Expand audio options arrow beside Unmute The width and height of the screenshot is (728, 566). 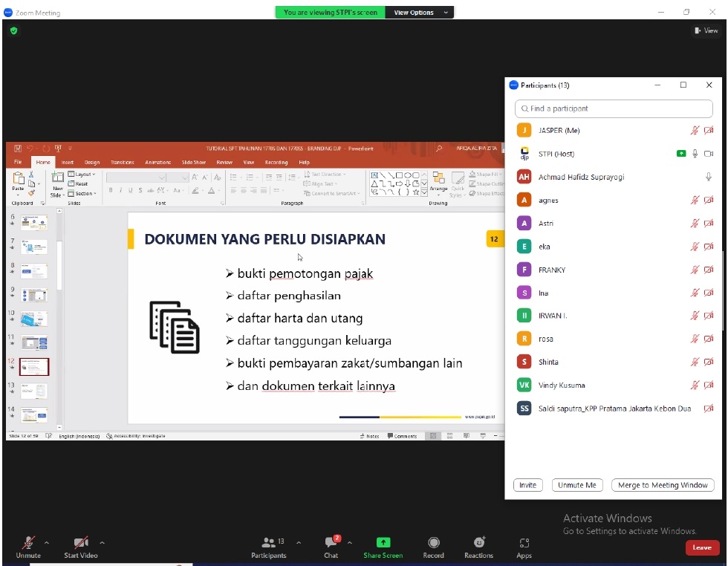point(47,543)
